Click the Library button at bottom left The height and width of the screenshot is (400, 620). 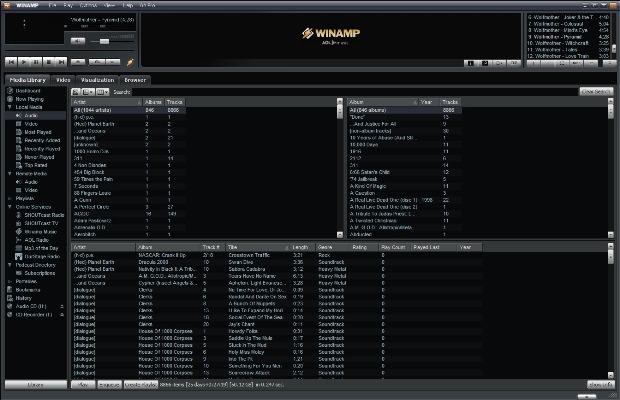pos(36,385)
